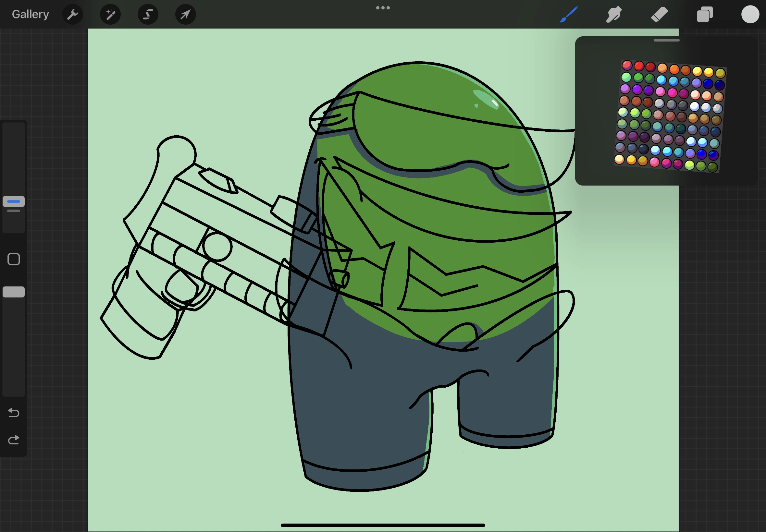Return to the Gallery
Screen dimensions: 766x532
[x=30, y=14]
